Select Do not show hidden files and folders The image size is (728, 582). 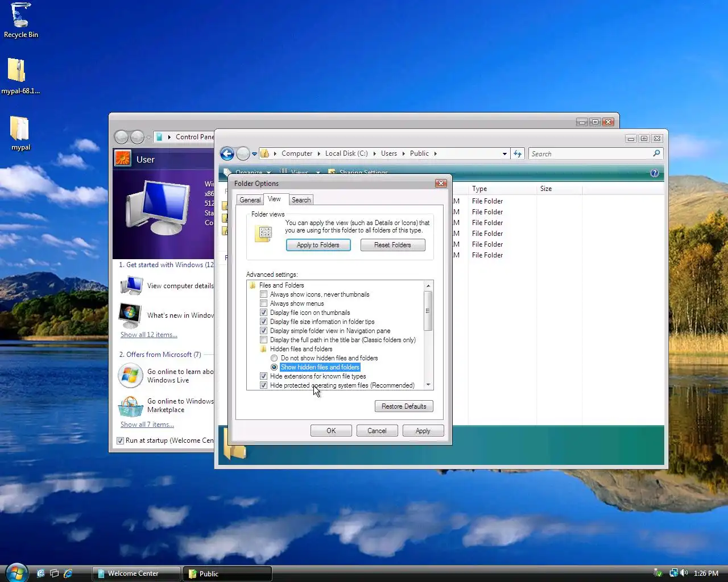click(x=274, y=358)
